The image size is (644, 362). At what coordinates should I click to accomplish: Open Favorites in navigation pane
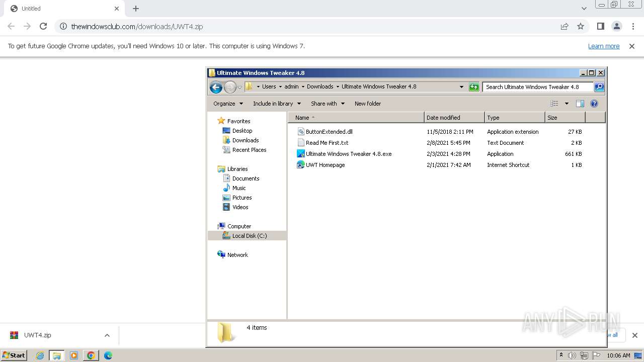(238, 121)
